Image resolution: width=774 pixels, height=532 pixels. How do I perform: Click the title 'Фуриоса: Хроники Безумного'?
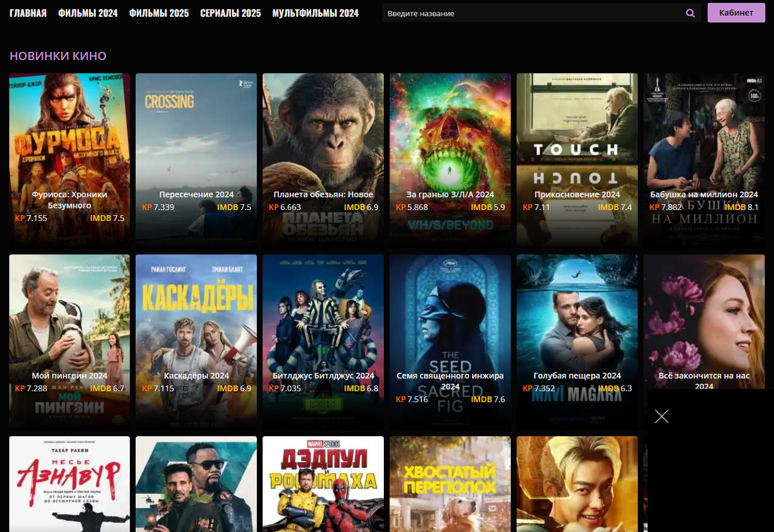click(x=69, y=200)
